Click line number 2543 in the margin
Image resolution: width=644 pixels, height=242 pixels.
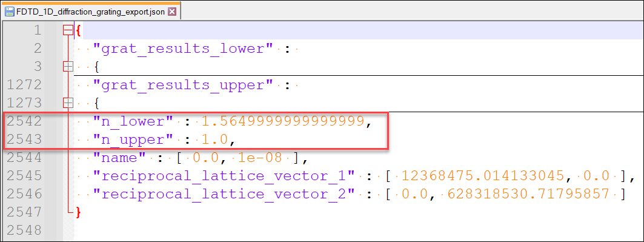tap(24, 139)
